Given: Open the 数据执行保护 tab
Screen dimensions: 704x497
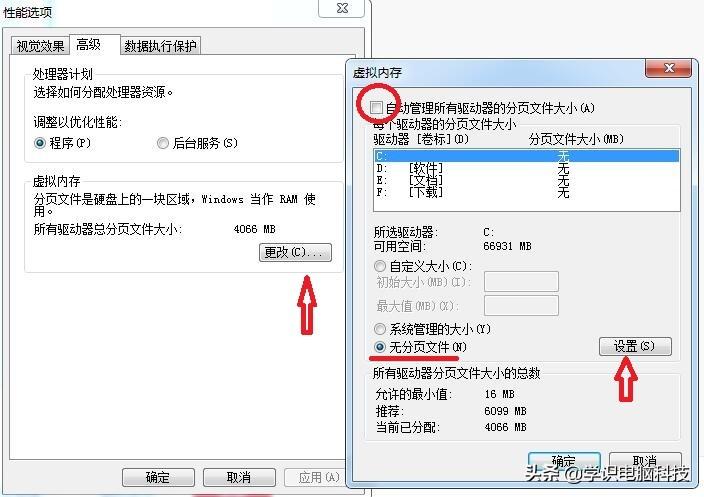Looking at the screenshot, I should coord(160,45).
